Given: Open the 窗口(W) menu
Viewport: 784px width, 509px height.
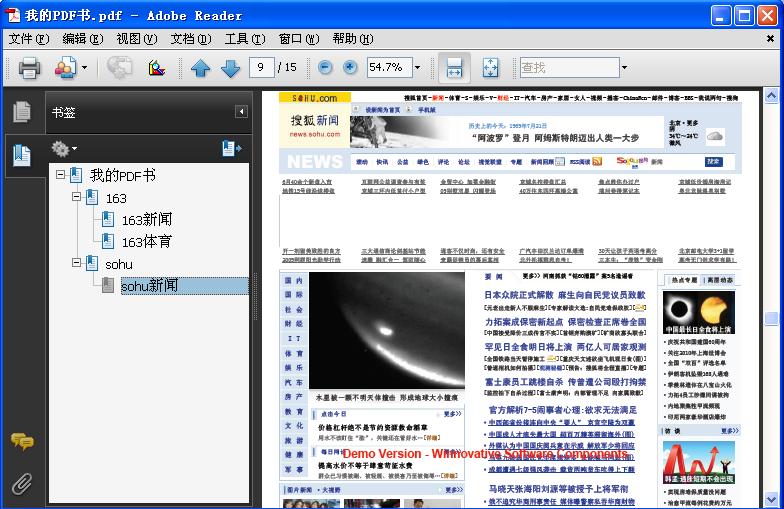Looking at the screenshot, I should pyautogui.click(x=298, y=39).
